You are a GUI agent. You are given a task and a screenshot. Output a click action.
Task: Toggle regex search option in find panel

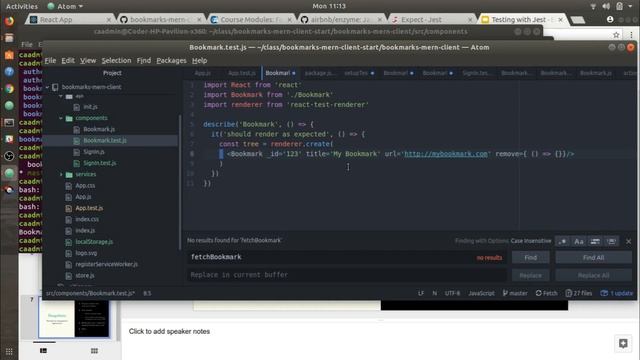(x=562, y=241)
